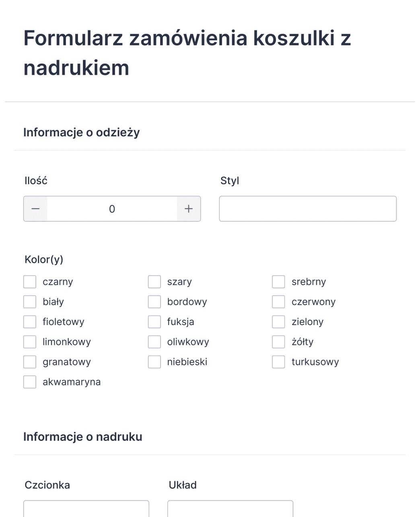Enable the czerwony color checkbox
Image resolution: width=420 pixels, height=517 pixels.
tap(278, 301)
